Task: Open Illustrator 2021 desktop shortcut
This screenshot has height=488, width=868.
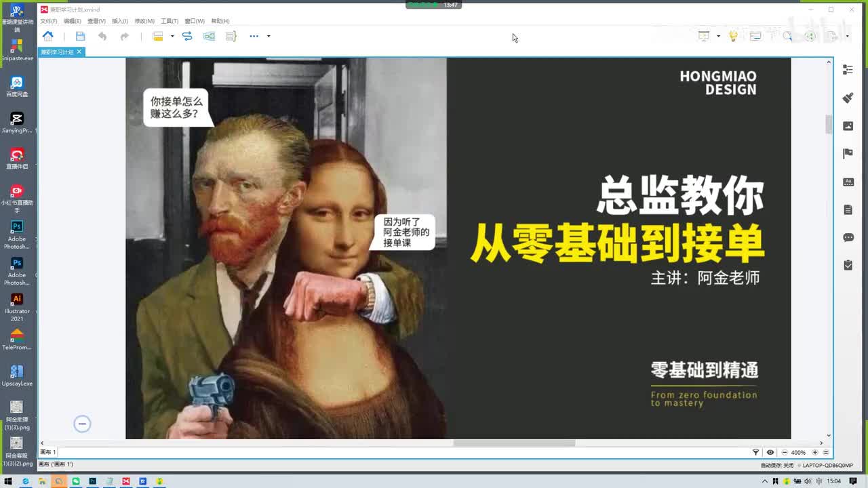Action: pyautogui.click(x=17, y=307)
